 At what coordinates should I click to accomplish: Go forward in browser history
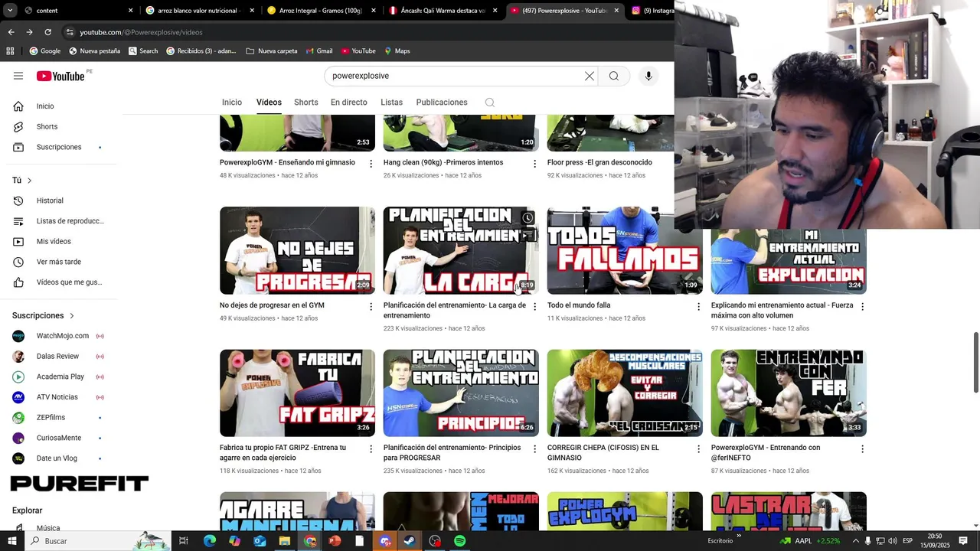click(x=29, y=32)
